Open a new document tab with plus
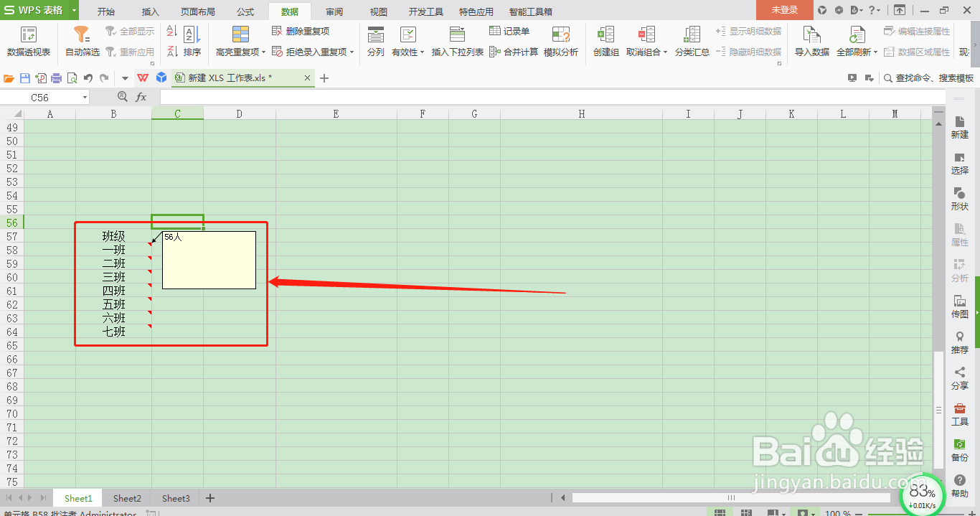The height and width of the screenshot is (516, 980). [324, 78]
